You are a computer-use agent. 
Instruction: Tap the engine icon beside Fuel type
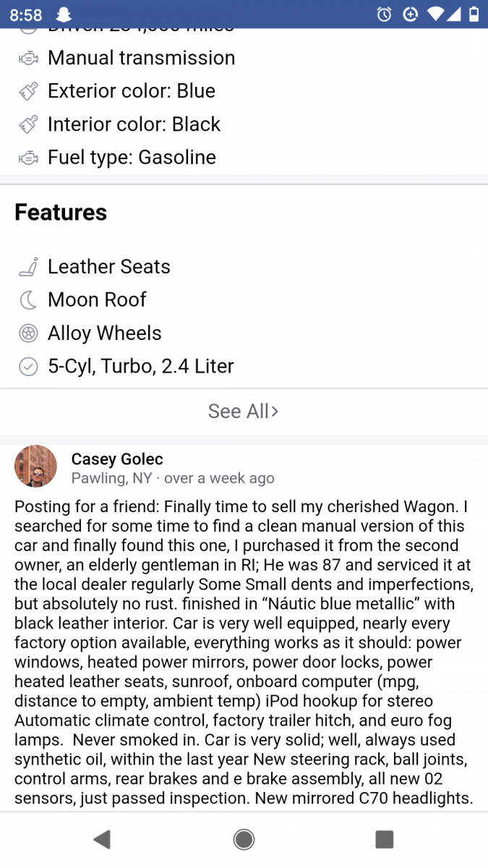pos(28,158)
